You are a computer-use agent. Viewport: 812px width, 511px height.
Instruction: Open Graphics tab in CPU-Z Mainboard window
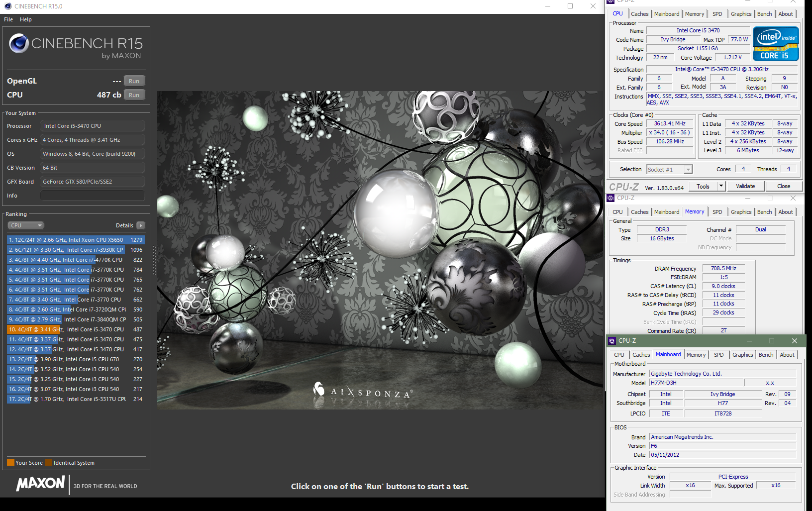[742, 355]
